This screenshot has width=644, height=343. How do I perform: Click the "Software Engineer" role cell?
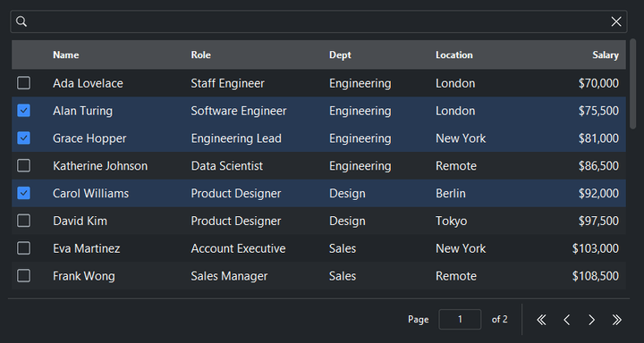(239, 111)
